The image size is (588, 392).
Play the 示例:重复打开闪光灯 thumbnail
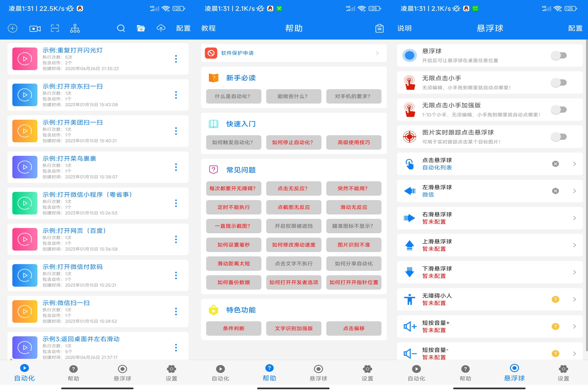pos(25,59)
